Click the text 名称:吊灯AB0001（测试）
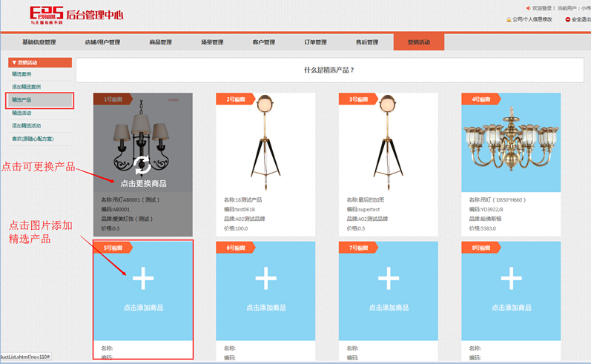Image resolution: width=591 pixels, height=364 pixels. coord(131,200)
